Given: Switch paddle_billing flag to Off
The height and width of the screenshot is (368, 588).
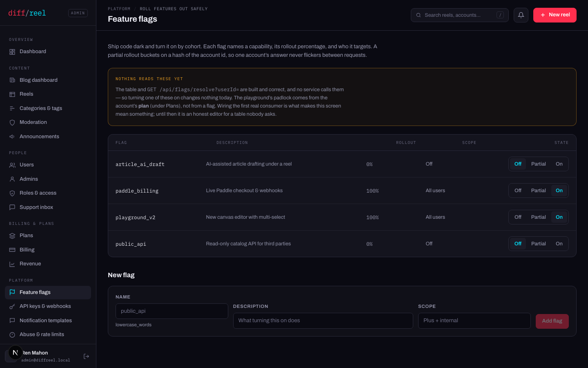Looking at the screenshot, I should (x=518, y=191).
